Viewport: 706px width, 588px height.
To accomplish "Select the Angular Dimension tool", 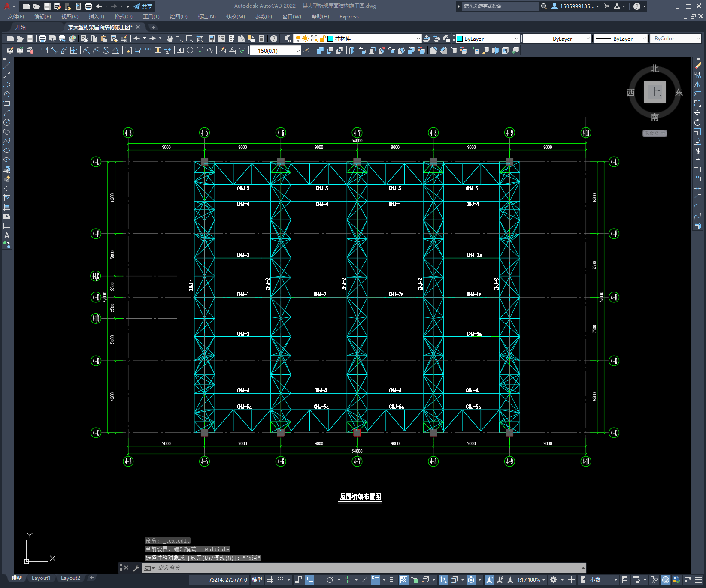I will [116, 50].
